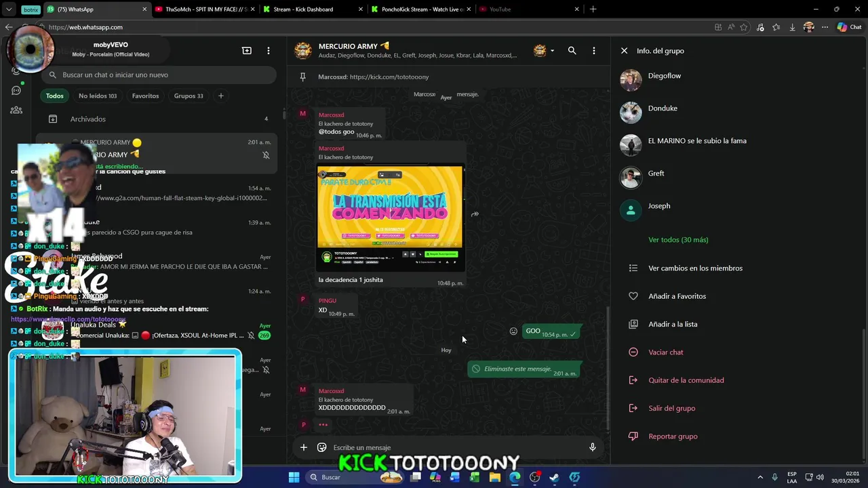The image size is (868, 488).
Task: Select the Todos filter tab
Action: pos(55,96)
